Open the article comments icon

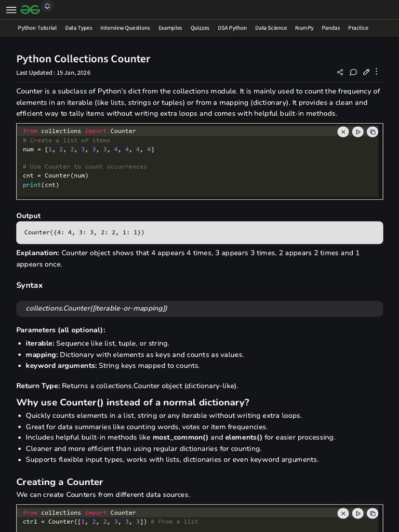pos(353,72)
